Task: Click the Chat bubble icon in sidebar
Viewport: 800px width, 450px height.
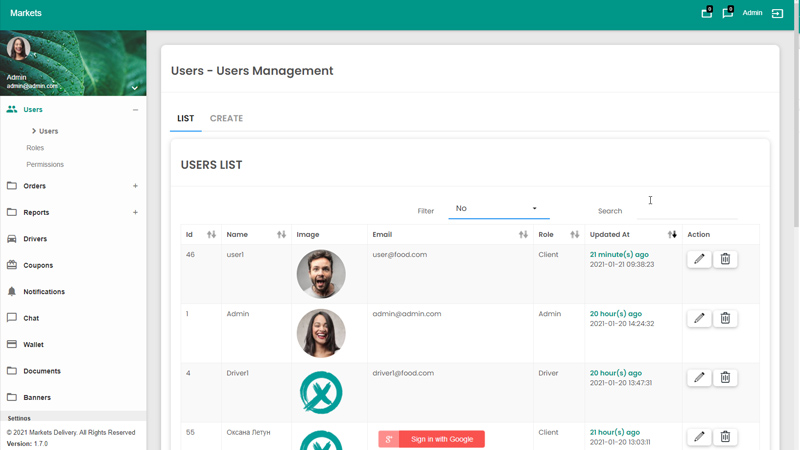Action: point(12,318)
